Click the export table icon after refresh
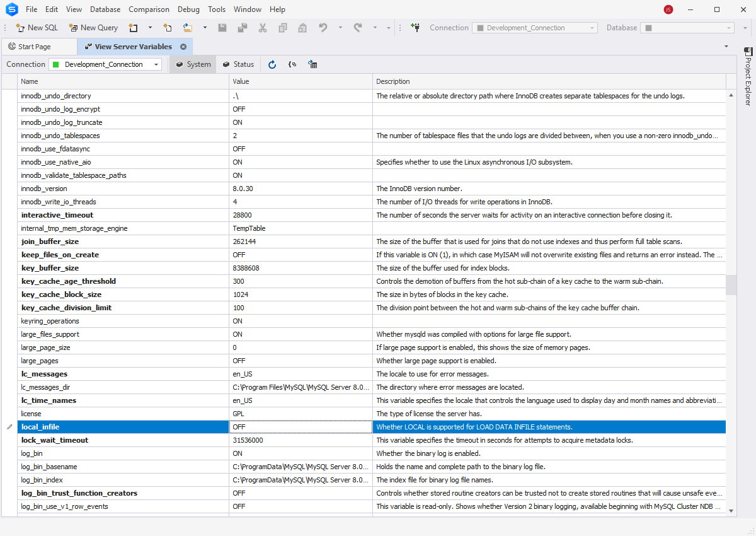Screen dimensions: 756x536 (x=312, y=64)
